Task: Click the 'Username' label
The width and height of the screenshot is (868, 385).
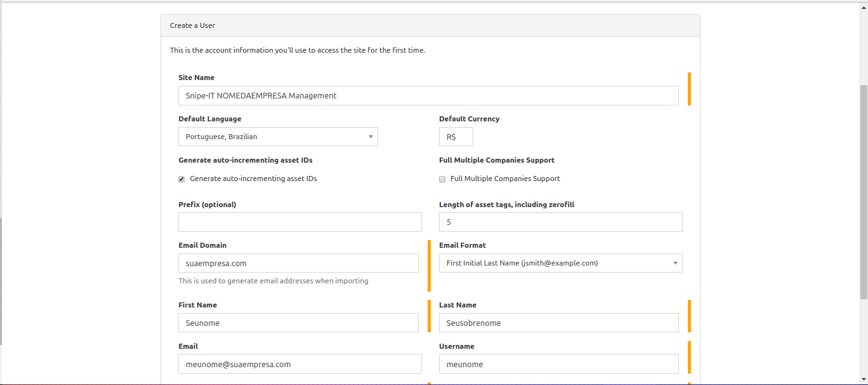Action: pyautogui.click(x=457, y=346)
